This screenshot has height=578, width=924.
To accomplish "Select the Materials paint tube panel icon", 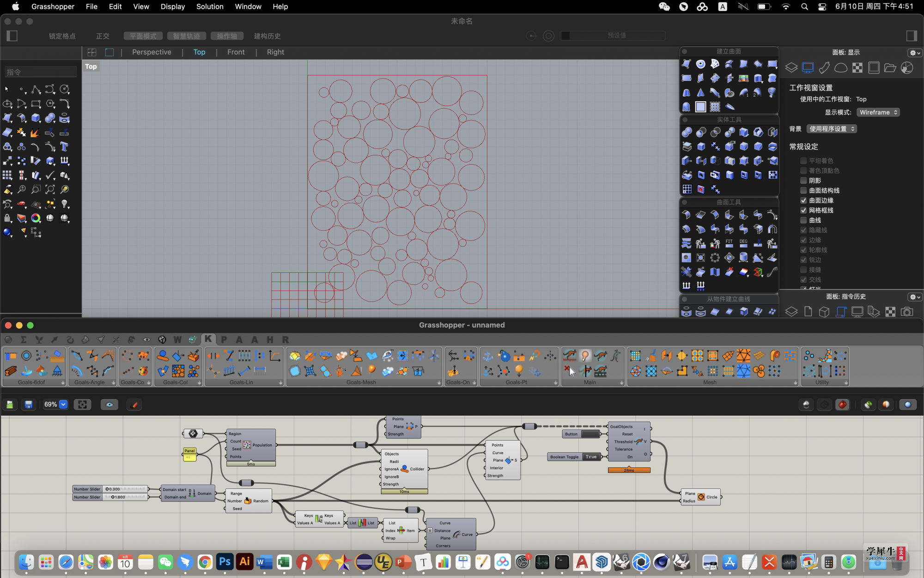I will [824, 68].
